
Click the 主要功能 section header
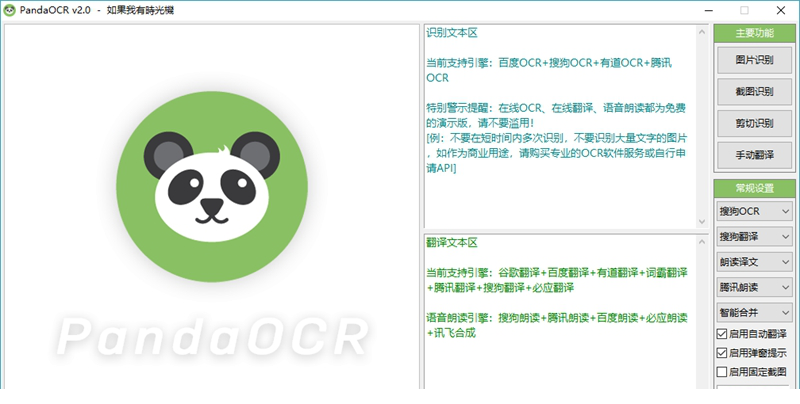click(x=754, y=33)
